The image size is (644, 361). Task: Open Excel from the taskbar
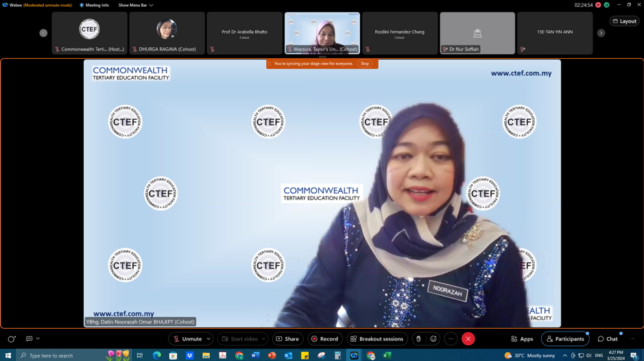pyautogui.click(x=387, y=356)
